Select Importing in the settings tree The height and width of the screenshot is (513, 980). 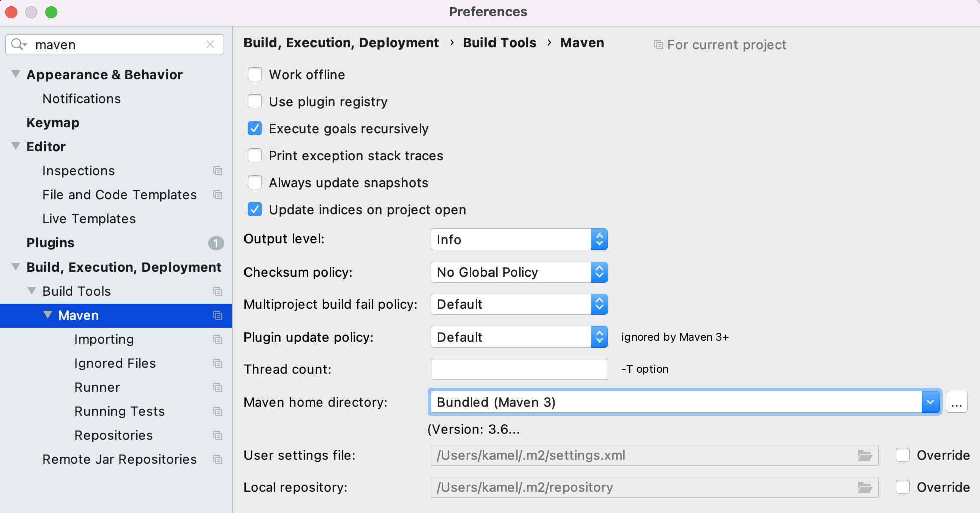(104, 339)
